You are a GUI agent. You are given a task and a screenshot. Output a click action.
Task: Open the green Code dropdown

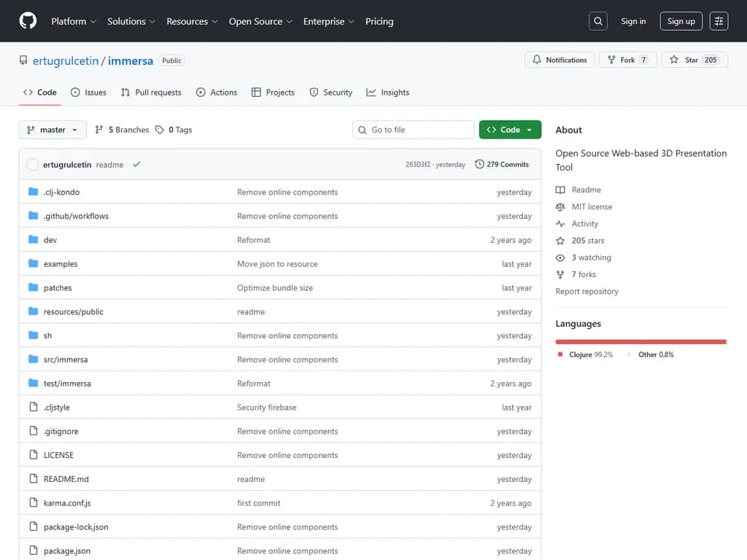point(510,130)
